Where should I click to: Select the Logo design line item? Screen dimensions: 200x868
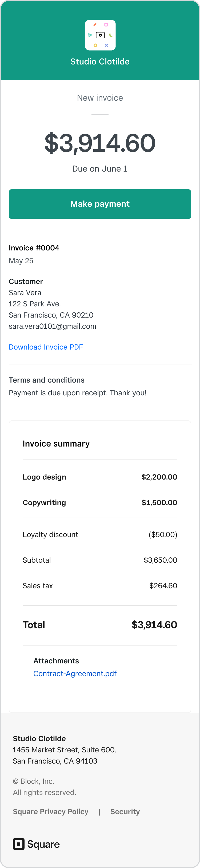click(100, 477)
